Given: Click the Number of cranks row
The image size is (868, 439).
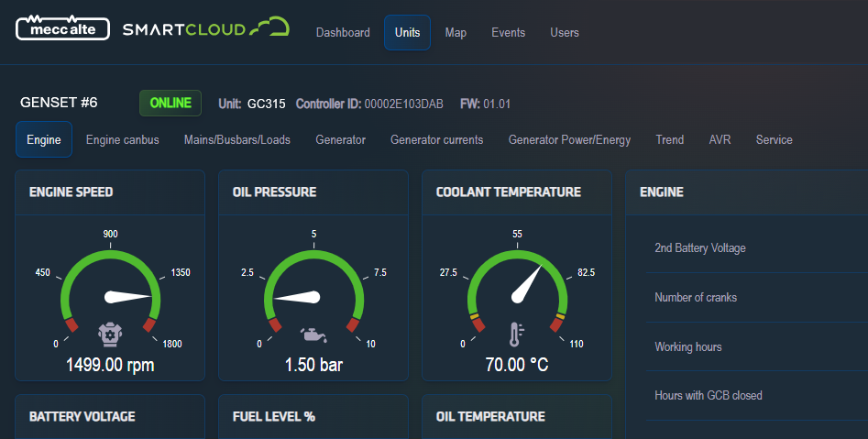Looking at the screenshot, I should pyautogui.click(x=757, y=297).
